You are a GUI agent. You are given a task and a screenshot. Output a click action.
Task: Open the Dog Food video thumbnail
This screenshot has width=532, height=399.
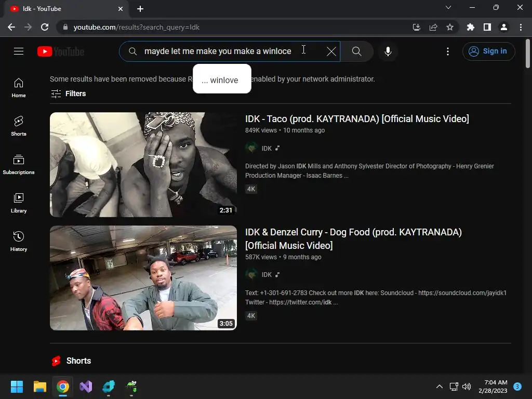click(x=143, y=278)
